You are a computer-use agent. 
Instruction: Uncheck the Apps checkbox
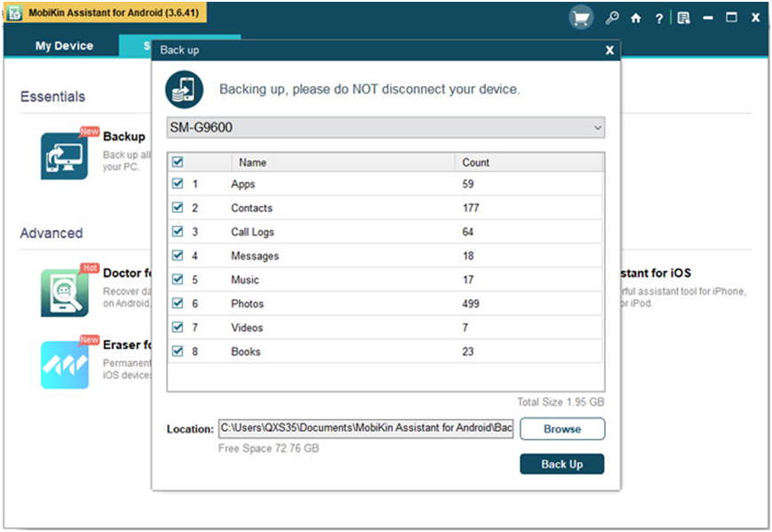tap(178, 184)
